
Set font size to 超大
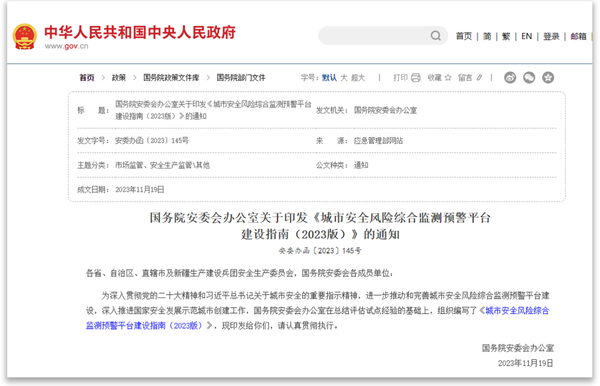point(358,78)
